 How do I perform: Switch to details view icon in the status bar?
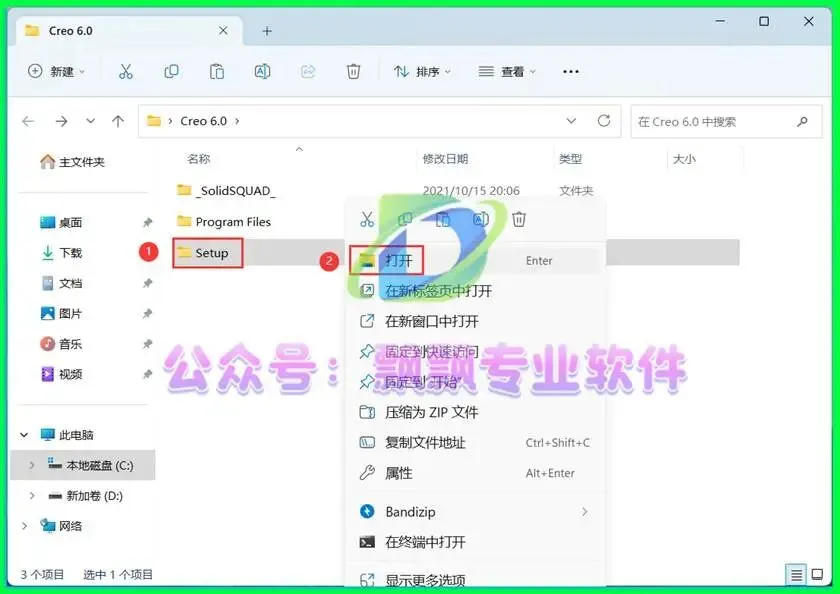(x=796, y=575)
